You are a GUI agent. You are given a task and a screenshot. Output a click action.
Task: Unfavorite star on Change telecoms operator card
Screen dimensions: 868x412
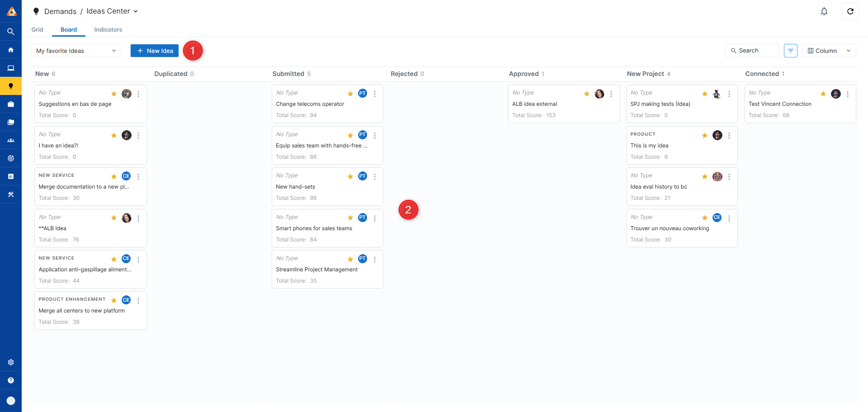350,94
